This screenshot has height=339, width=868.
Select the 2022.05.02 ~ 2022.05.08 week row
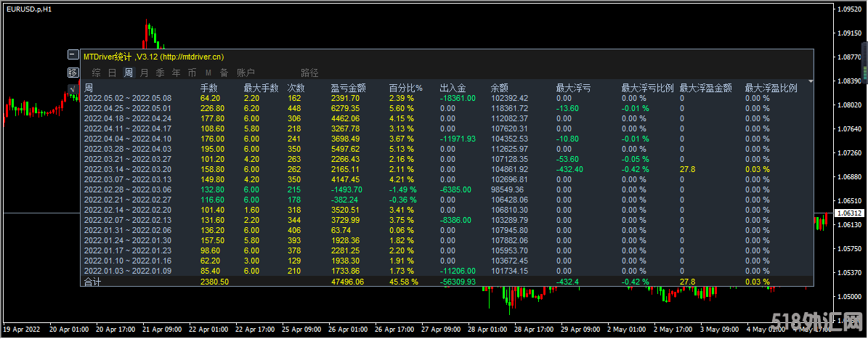pos(128,98)
